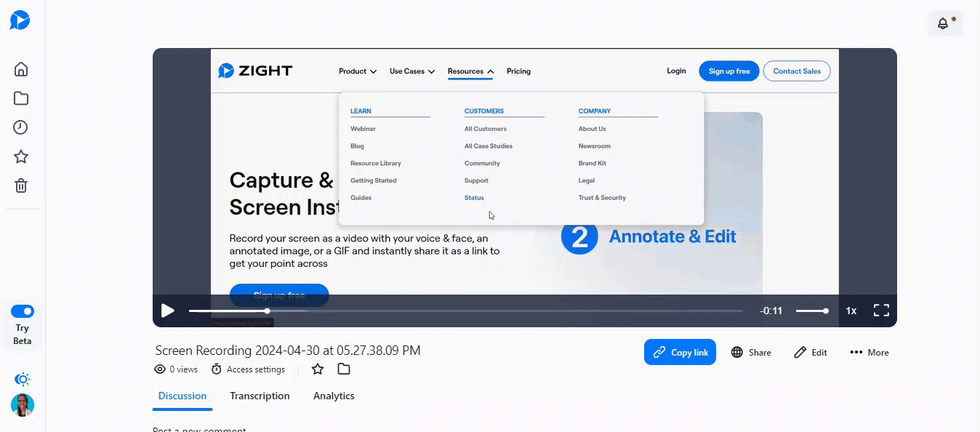The image size is (980, 432).
Task: Select Guides in the Learn menu
Action: [361, 198]
